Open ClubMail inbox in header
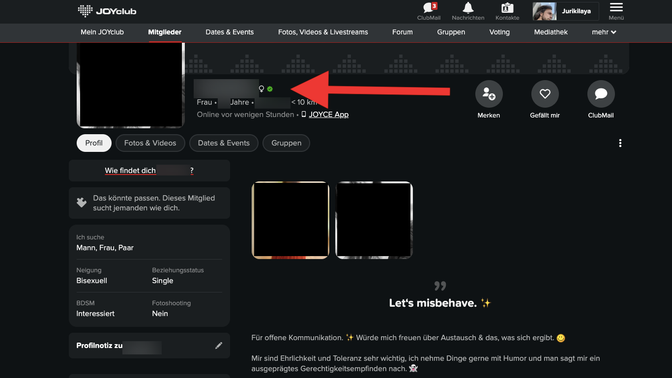This screenshot has height=378, width=672. [429, 11]
